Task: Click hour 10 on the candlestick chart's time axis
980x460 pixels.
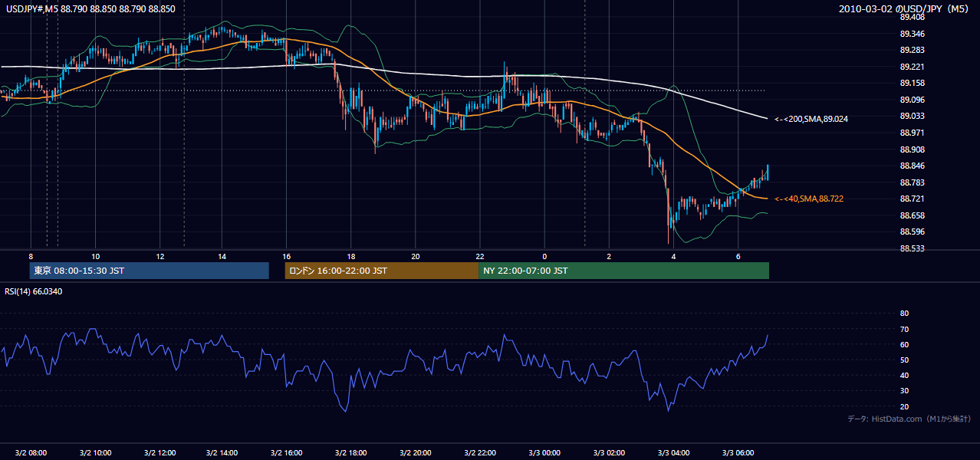Action: click(95, 256)
